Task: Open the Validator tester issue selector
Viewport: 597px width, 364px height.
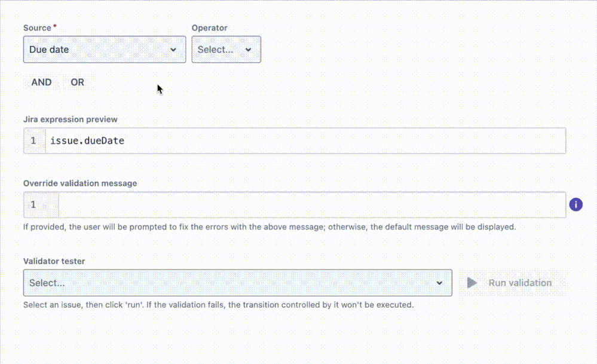Action: pos(237,283)
